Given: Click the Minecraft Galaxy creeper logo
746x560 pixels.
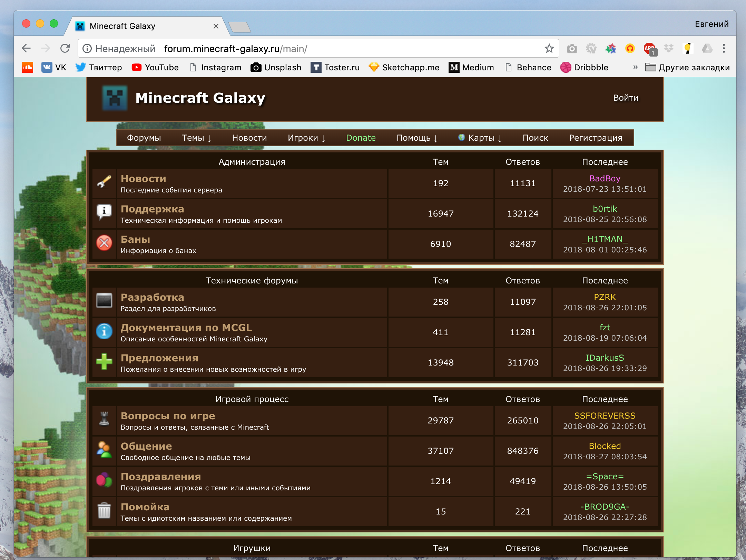Looking at the screenshot, I should [115, 98].
